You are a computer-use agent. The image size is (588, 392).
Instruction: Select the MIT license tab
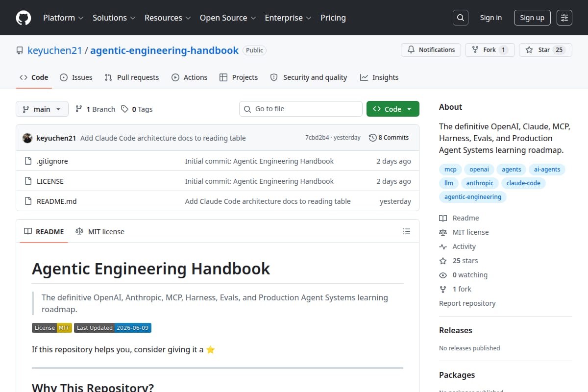pos(100,231)
